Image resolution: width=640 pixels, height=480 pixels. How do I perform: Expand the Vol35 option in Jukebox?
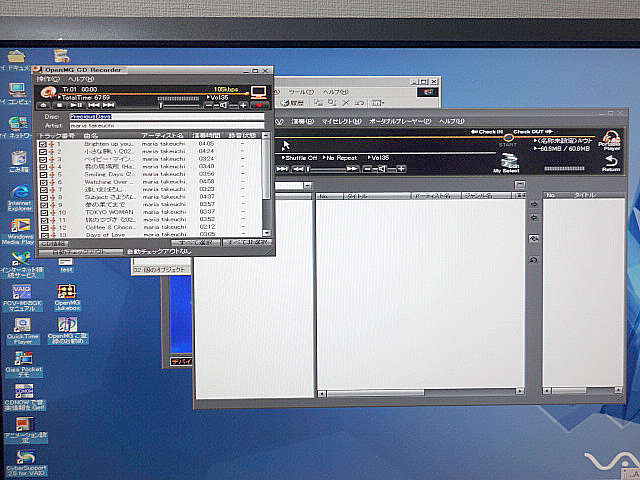[378, 158]
